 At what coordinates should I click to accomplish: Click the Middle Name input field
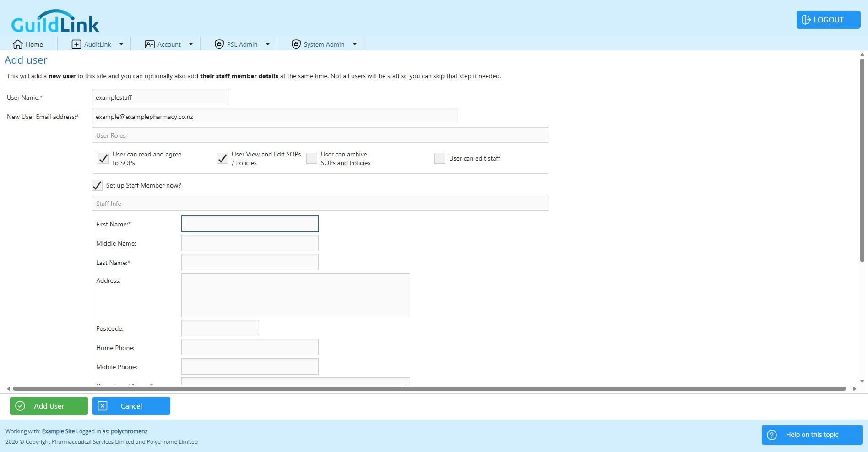250,243
